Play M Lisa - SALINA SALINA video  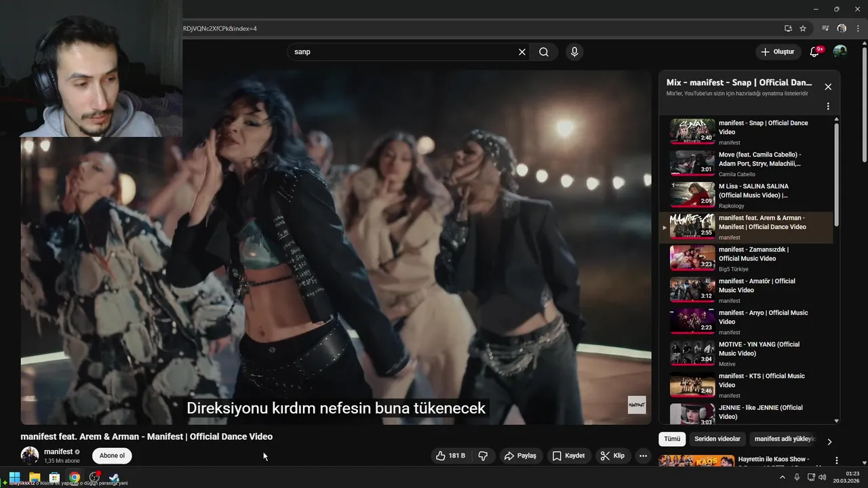click(746, 195)
